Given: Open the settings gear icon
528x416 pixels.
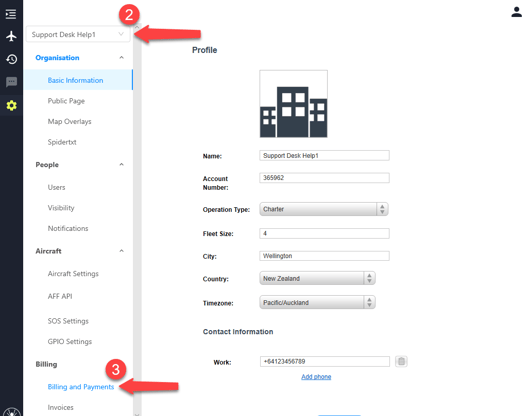Looking at the screenshot, I should [x=11, y=105].
